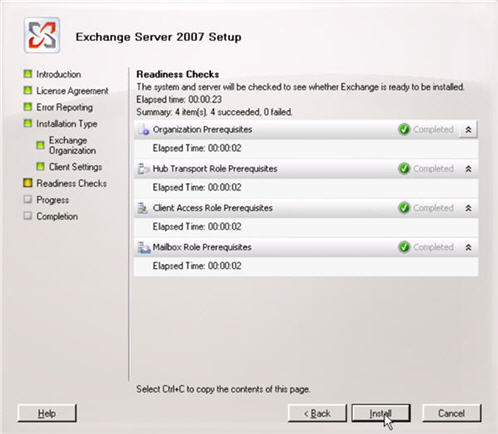498x434 pixels.
Task: Click the green check on Organization Prerequisites
Action: 404,129
